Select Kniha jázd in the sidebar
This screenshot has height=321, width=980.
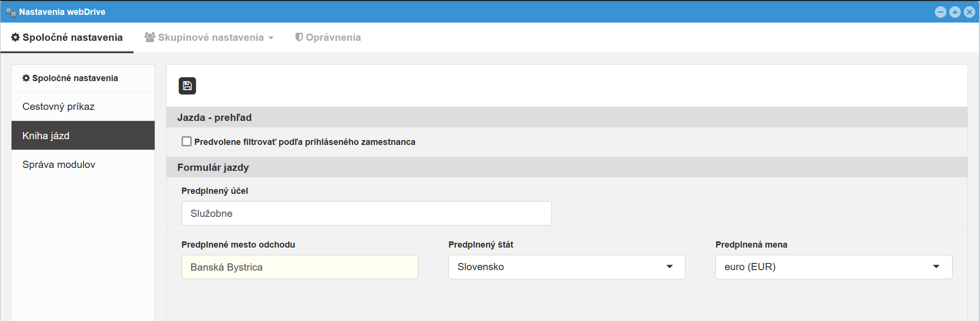pos(46,136)
